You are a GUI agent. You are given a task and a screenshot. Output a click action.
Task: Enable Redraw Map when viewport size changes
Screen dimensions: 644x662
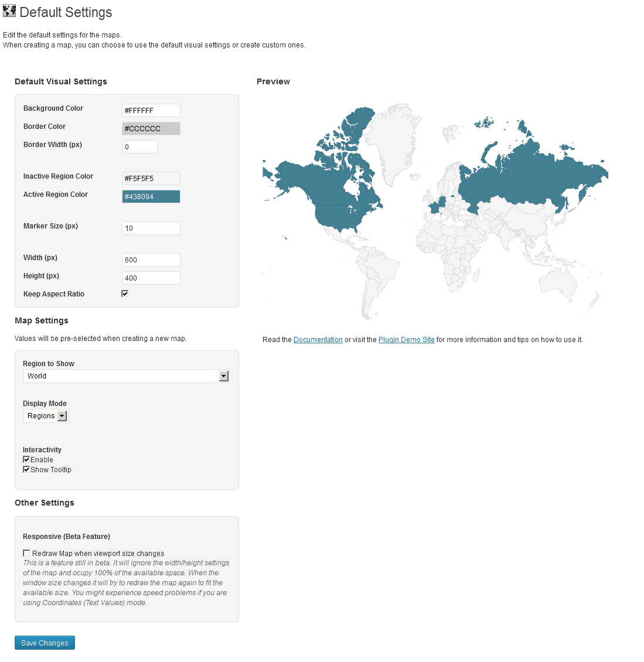click(26, 553)
